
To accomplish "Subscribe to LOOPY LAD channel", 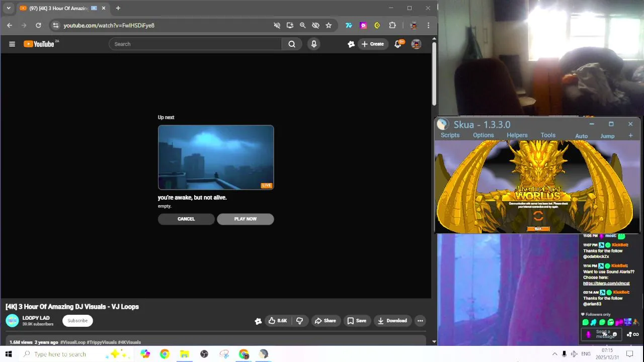I will pos(77,320).
